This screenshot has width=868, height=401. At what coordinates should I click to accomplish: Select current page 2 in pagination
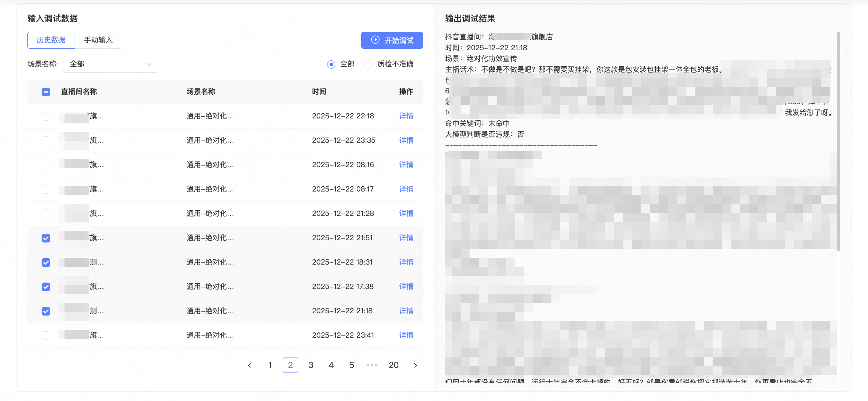[290, 365]
